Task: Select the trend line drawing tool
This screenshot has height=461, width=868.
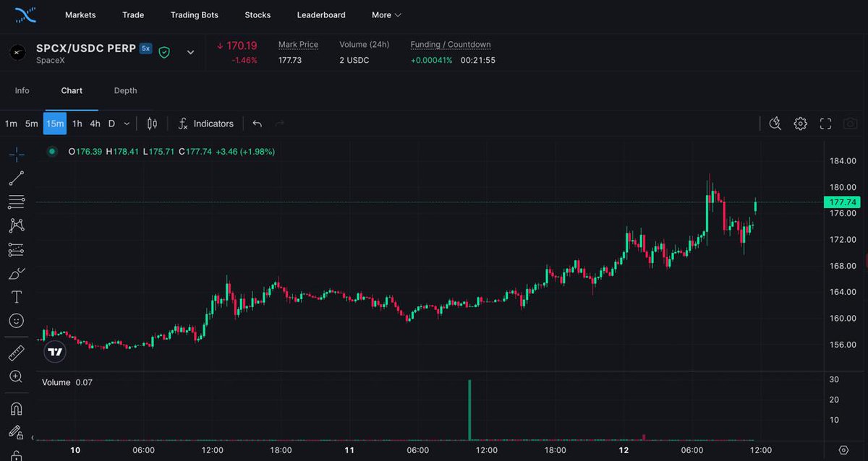Action: (16, 178)
